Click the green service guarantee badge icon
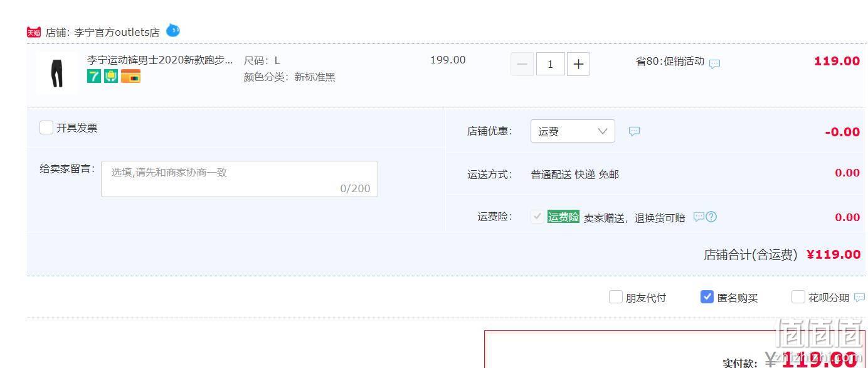This screenshot has width=868, height=368. [111, 77]
